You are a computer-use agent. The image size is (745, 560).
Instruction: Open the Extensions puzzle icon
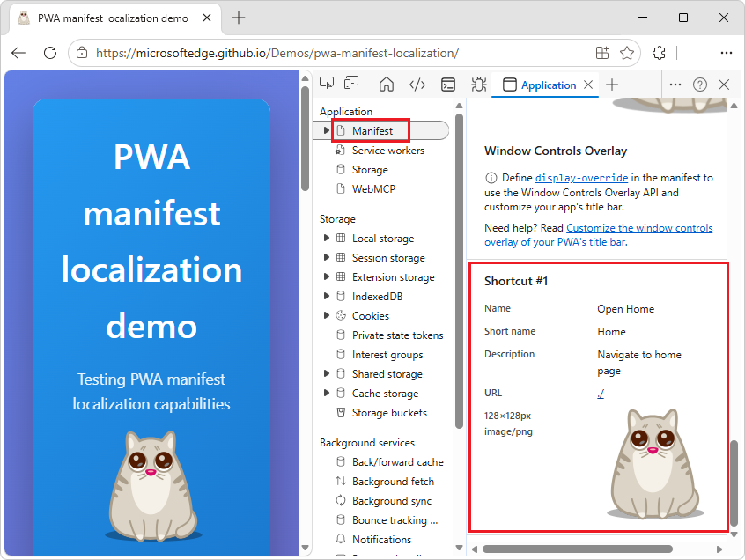[659, 53]
